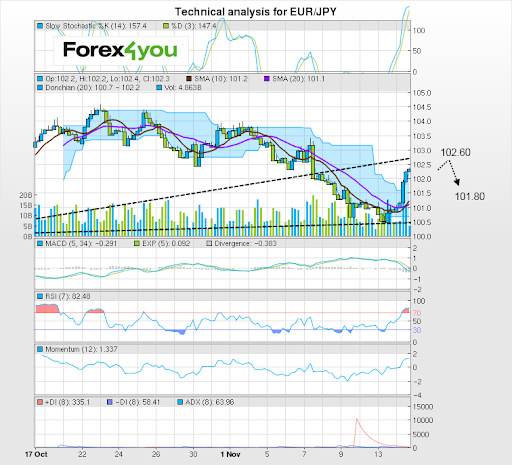
Task: Click the red '70' RSI overbought label
Action: click(x=417, y=313)
